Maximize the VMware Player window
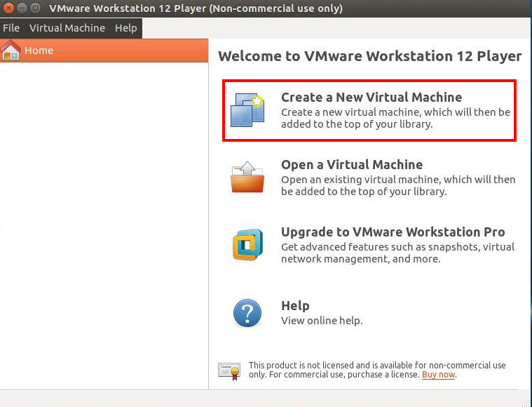Viewport: 532px width, 407px height. coord(35,8)
